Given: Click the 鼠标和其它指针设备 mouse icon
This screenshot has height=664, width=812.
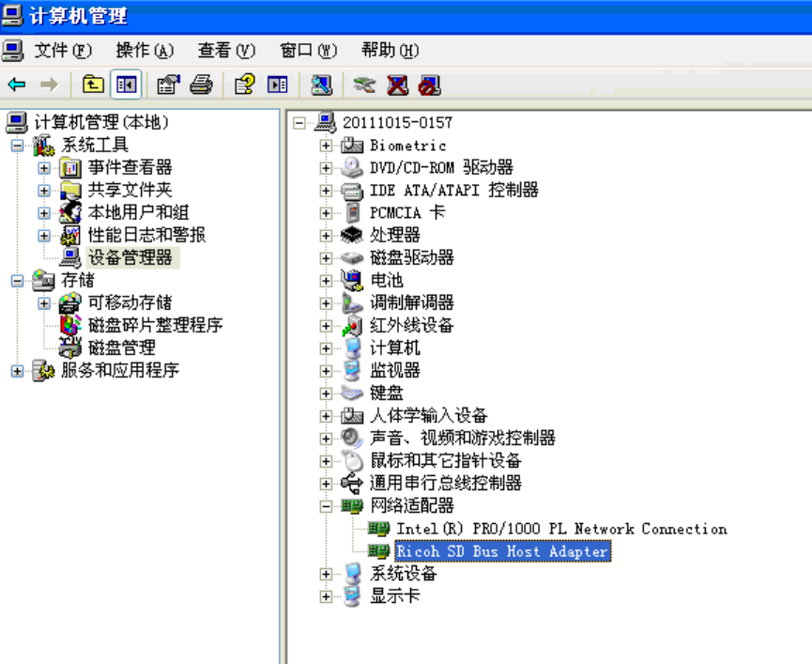Looking at the screenshot, I should (x=352, y=461).
